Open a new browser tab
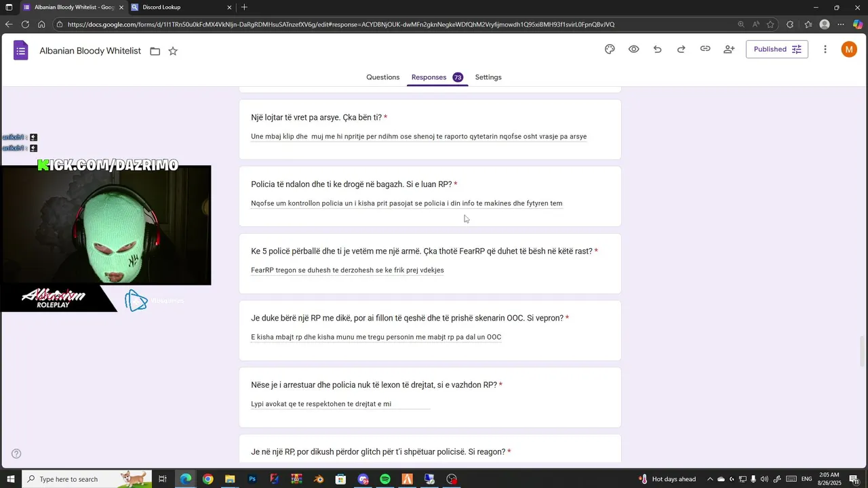This screenshot has width=868, height=488. point(244,7)
